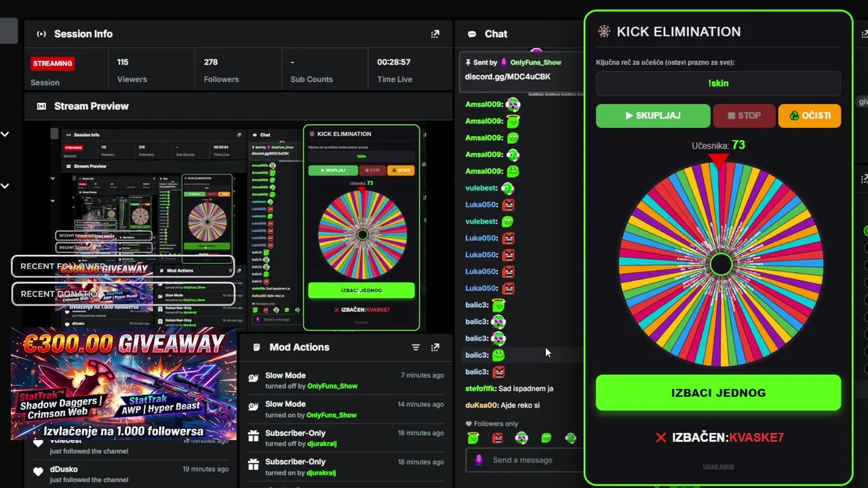Click the €300.00 Giveaway banner image
This screenshot has height=488, width=868.
click(124, 384)
